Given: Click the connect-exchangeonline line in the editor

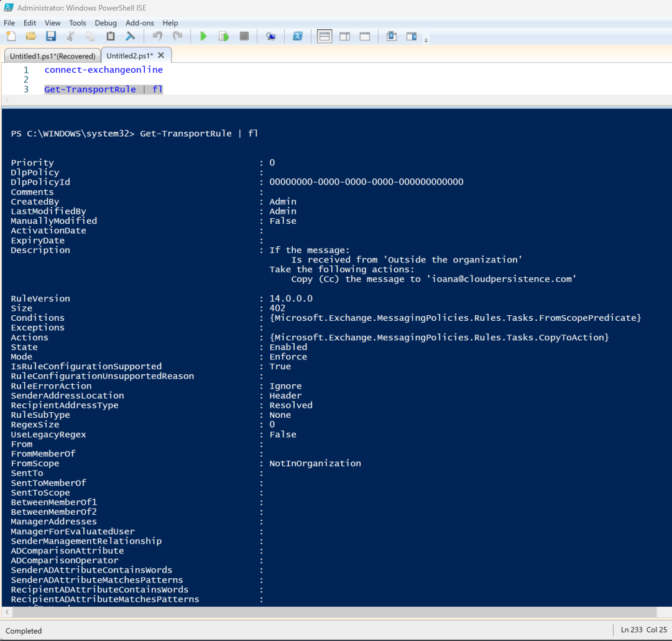Looking at the screenshot, I should [x=104, y=70].
